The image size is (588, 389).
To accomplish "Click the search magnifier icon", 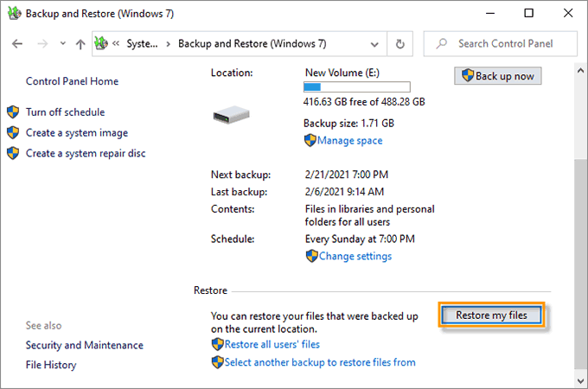I will click(442, 43).
